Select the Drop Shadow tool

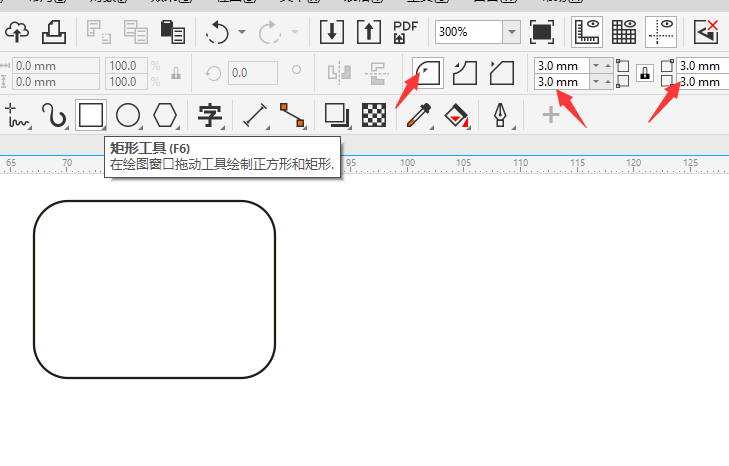(x=337, y=115)
